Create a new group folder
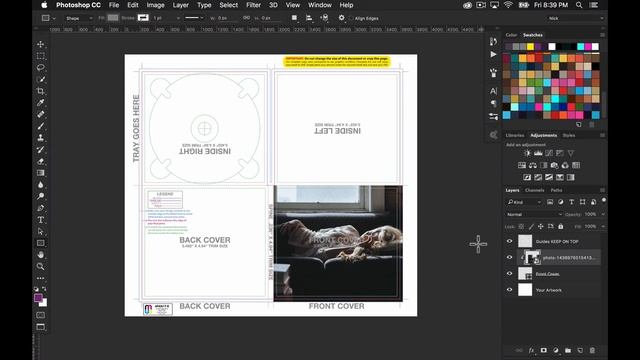The height and width of the screenshot is (360, 640). (568, 351)
